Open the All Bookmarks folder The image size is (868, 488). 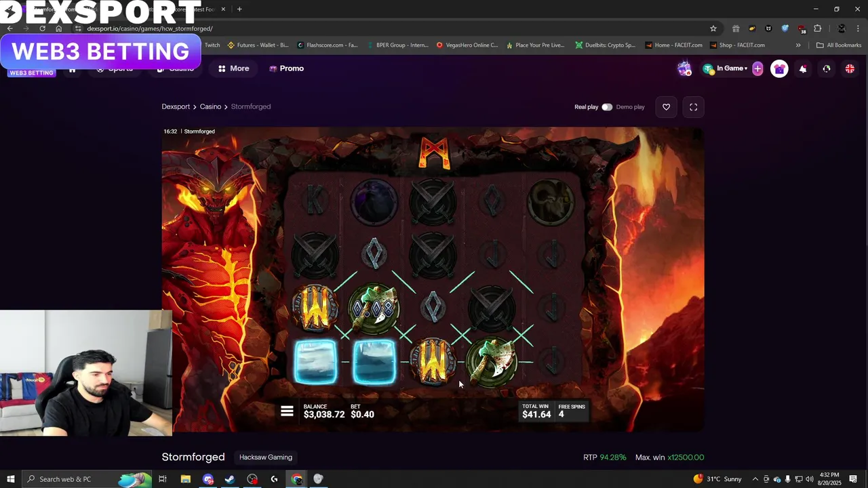839,45
